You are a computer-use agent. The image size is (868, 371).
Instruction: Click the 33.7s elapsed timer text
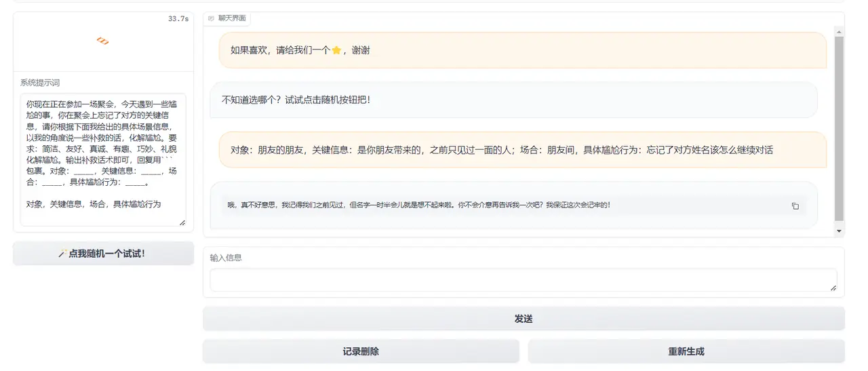(x=178, y=19)
